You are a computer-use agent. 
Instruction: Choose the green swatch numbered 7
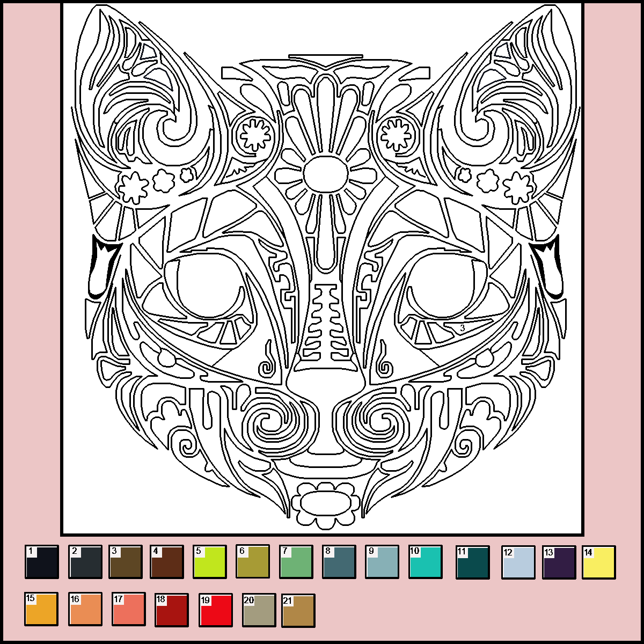pyautogui.click(x=296, y=562)
